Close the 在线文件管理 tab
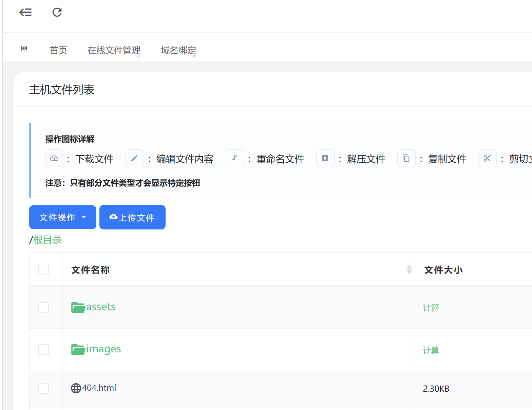Image resolution: width=532 pixels, height=410 pixels. 138,56
